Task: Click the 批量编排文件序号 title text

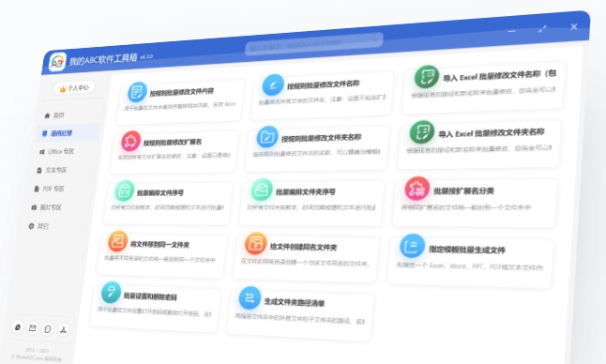Action: (x=160, y=192)
